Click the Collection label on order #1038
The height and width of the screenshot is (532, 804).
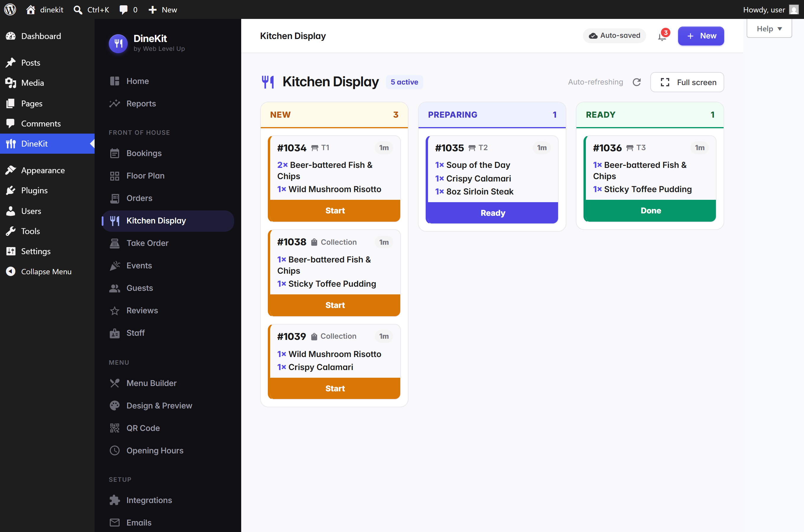(338, 242)
